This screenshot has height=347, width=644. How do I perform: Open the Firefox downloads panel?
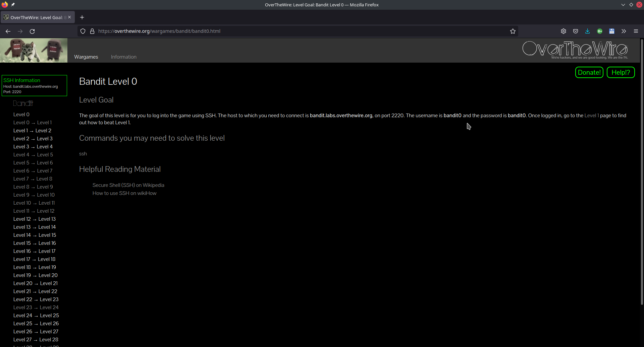pos(587,31)
